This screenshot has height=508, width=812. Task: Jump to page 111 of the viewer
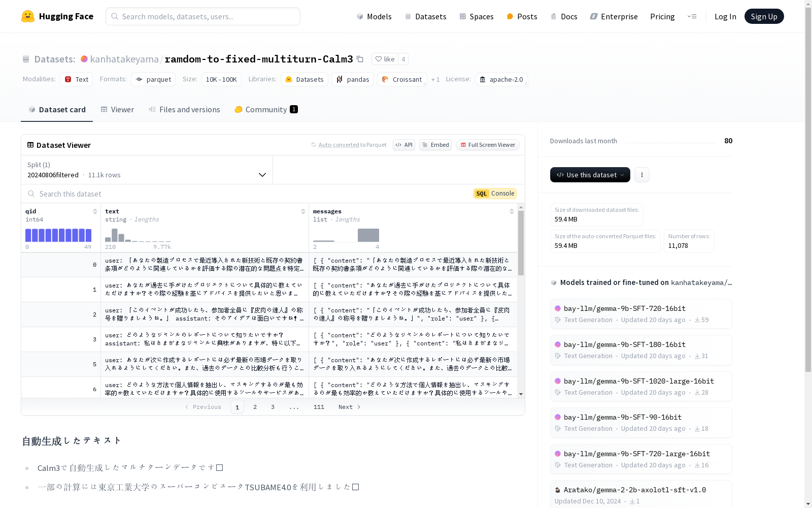coord(319,407)
